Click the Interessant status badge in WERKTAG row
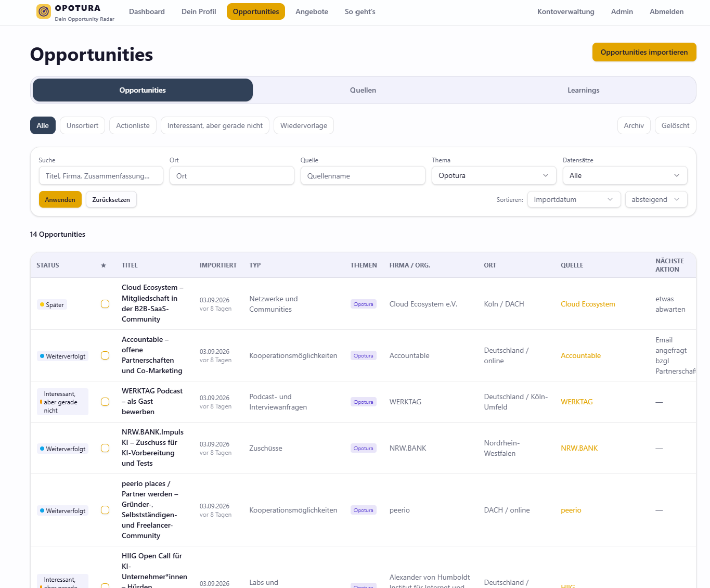The height and width of the screenshot is (588, 710). [x=62, y=402]
